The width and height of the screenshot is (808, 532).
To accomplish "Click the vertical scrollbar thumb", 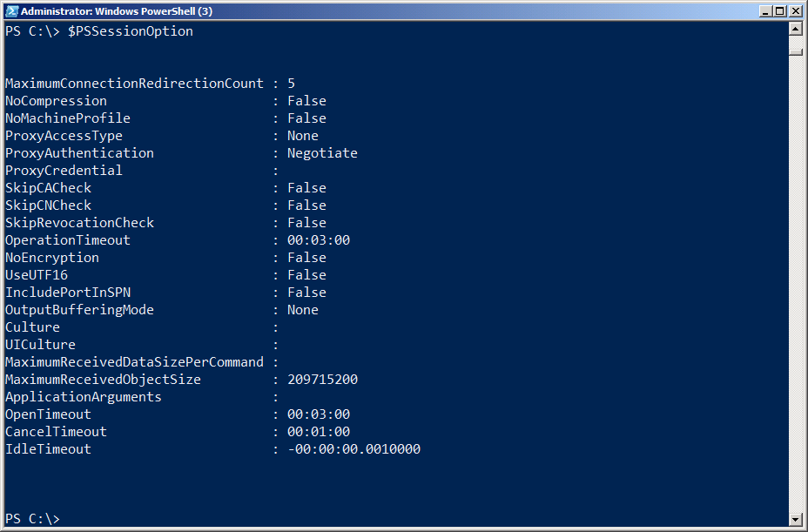I will [x=796, y=50].
